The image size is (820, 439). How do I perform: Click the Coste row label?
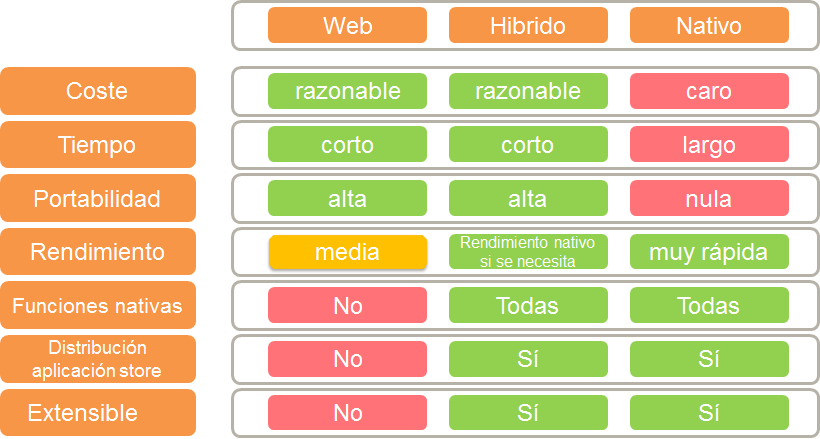pos(97,91)
